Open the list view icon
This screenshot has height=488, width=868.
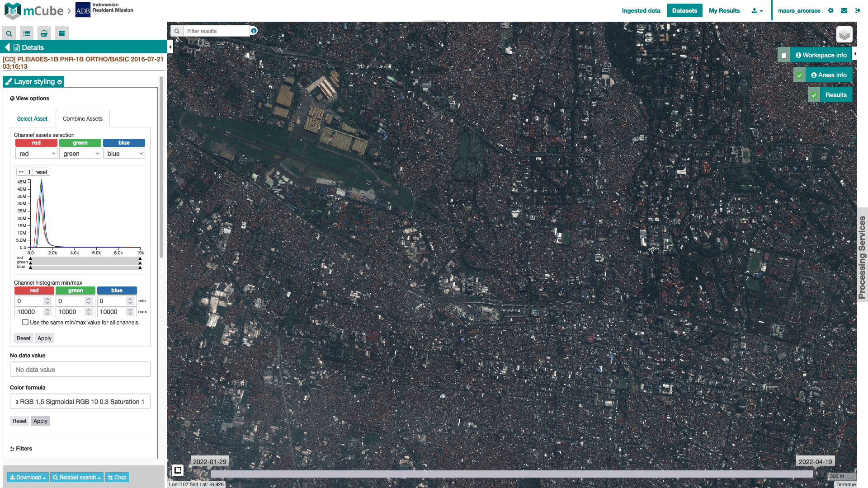27,33
